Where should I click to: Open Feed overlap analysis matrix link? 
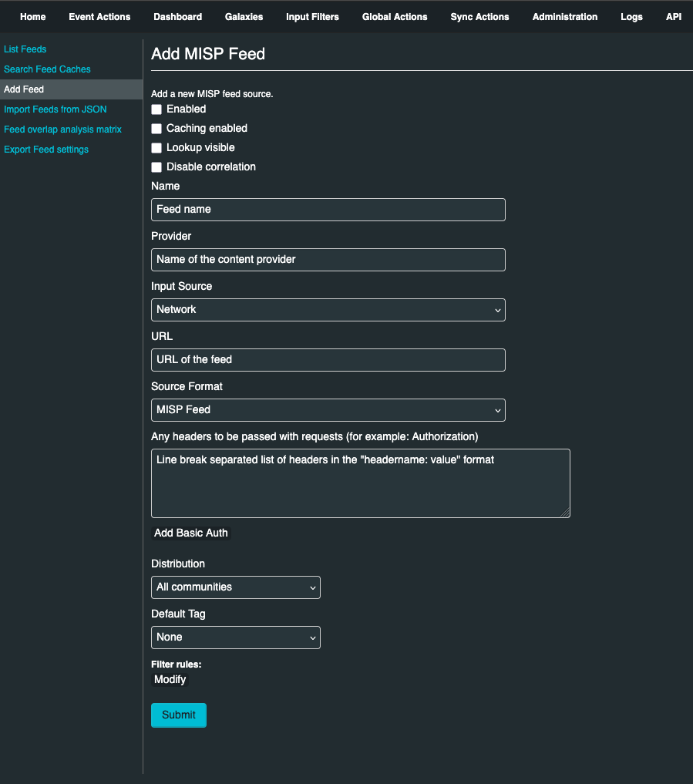(x=62, y=130)
